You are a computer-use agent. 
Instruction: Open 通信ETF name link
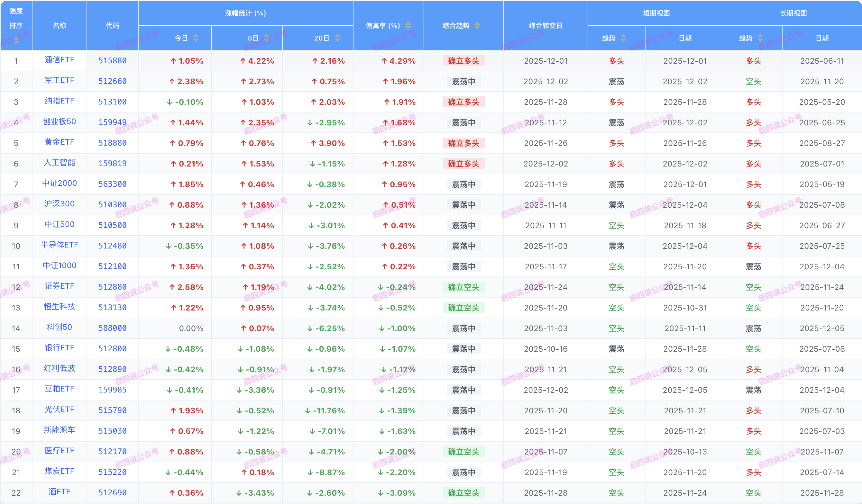(x=59, y=60)
